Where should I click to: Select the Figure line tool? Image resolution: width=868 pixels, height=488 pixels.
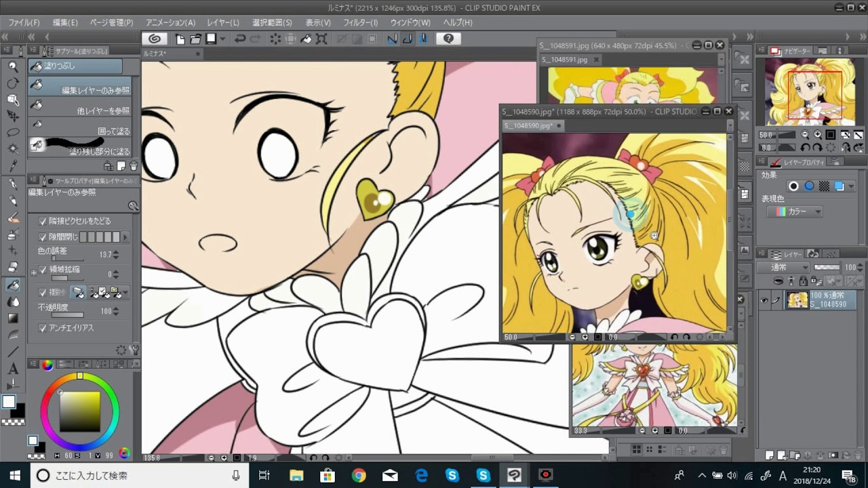[13, 352]
